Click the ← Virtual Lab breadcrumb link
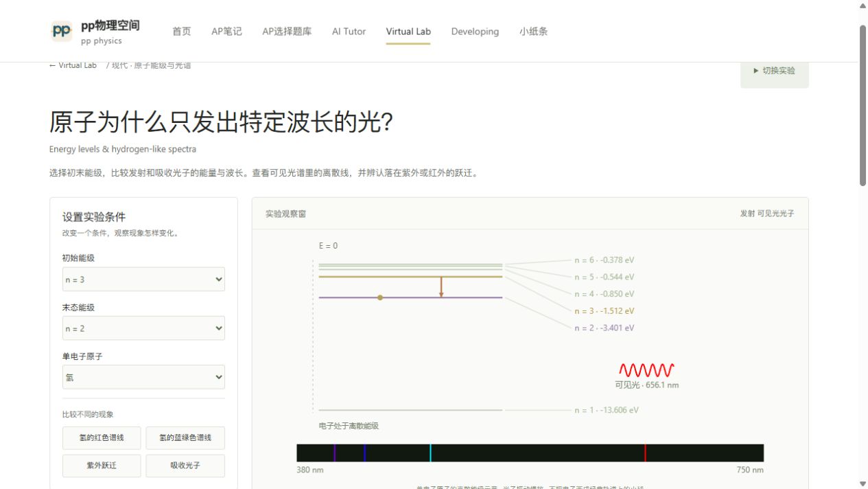The width and height of the screenshot is (868, 489). pyautogui.click(x=73, y=65)
